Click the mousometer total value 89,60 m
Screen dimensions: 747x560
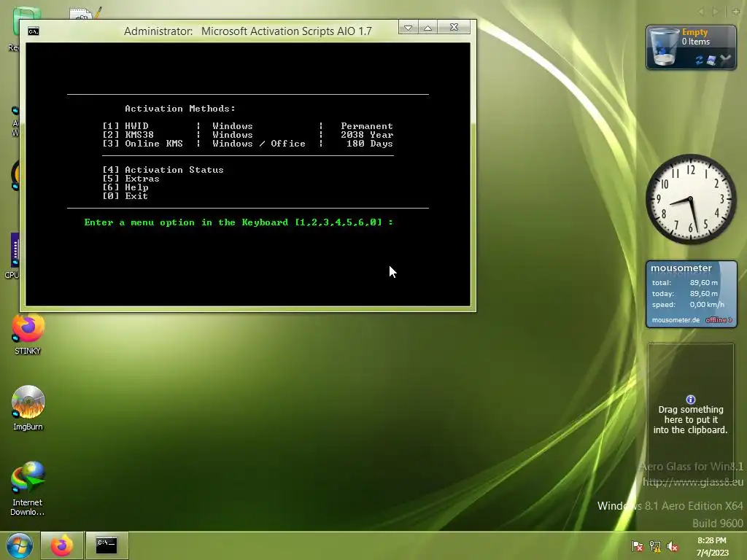point(704,283)
